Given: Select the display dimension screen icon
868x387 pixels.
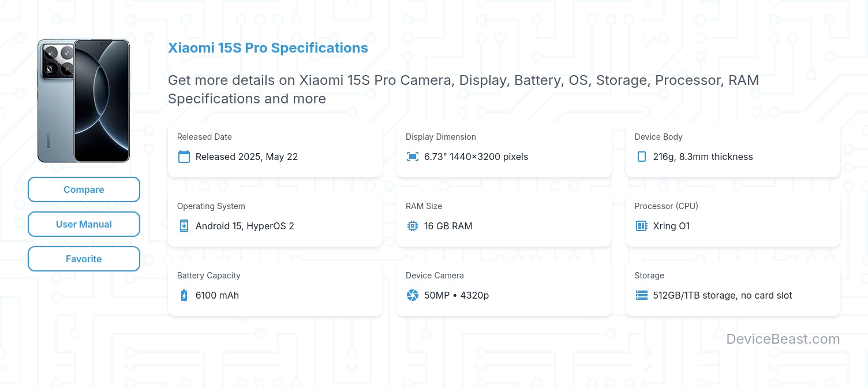Looking at the screenshot, I should coord(412,157).
